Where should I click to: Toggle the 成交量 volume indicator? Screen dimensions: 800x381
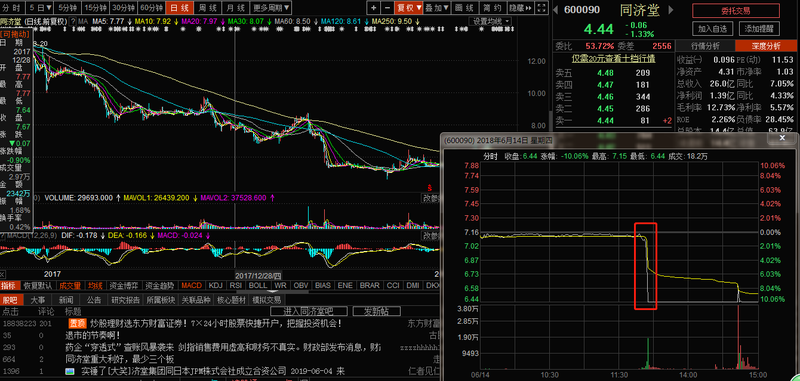pos(70,285)
